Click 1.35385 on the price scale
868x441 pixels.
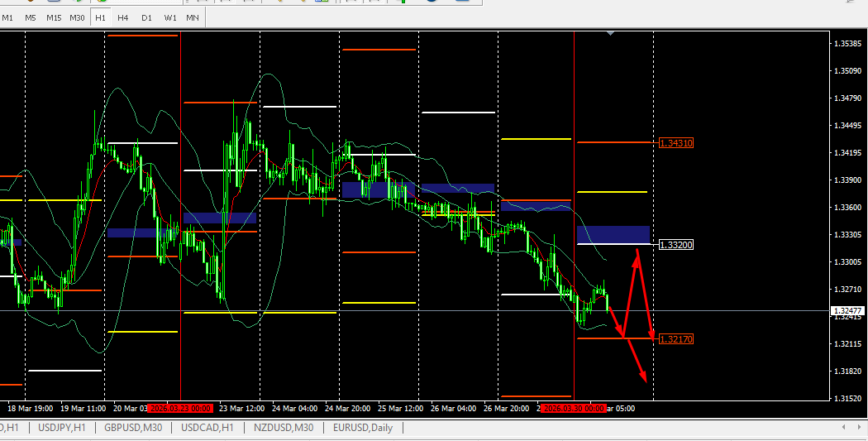point(847,43)
